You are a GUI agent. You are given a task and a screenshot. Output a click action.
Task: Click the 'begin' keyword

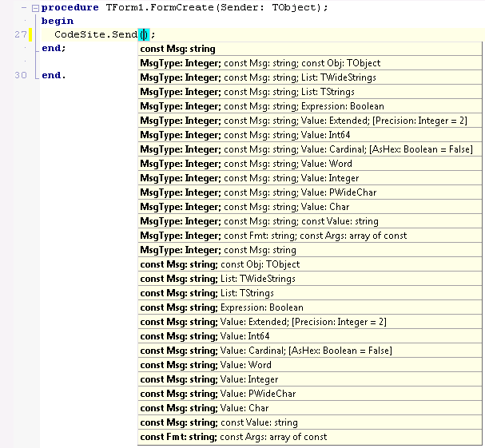(58, 21)
